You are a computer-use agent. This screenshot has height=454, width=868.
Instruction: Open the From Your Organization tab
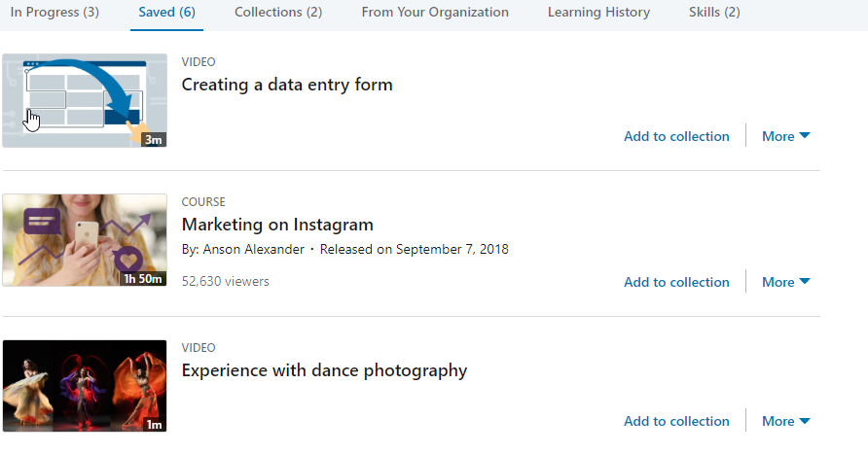tap(435, 13)
